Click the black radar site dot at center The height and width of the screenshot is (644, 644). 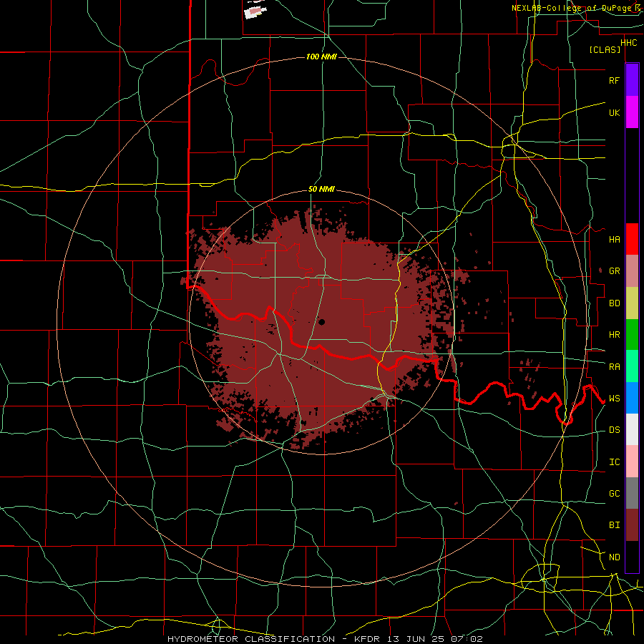[321, 322]
